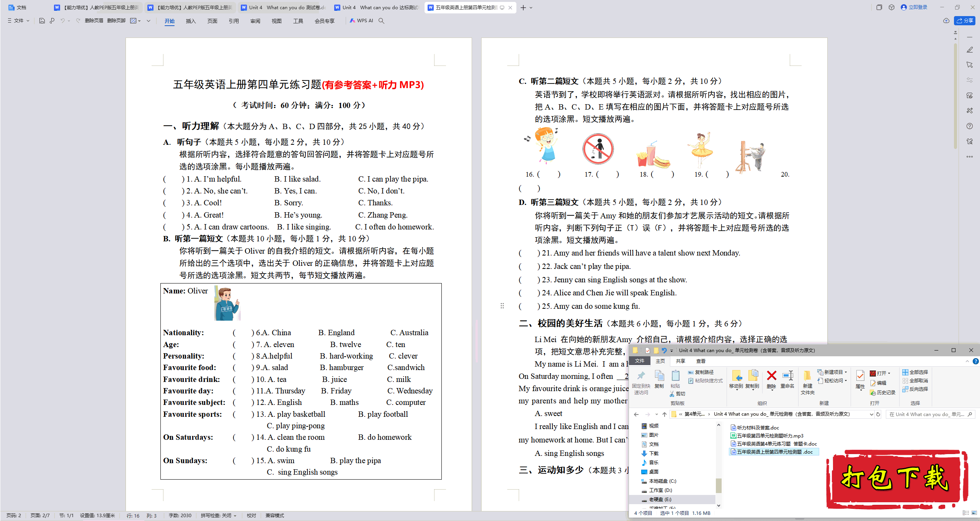Screen dimensions: 980x521
Task: Select the cursor selection tool in right sidebar
Action: coord(970,65)
